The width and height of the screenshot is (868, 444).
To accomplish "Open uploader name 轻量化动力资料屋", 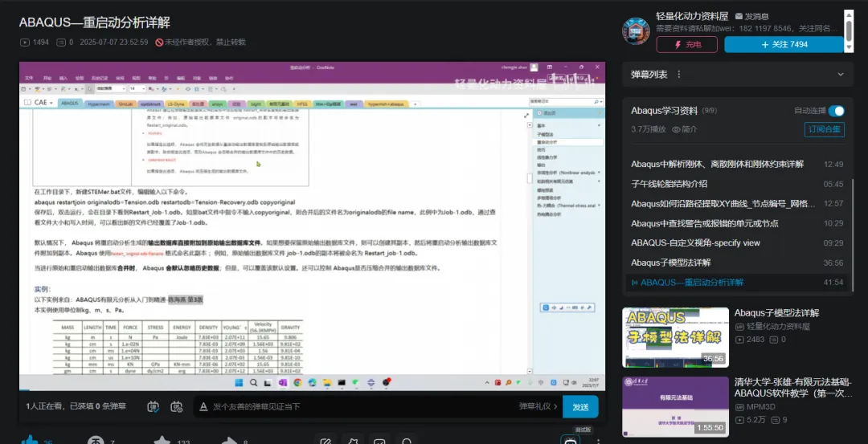I will point(692,16).
